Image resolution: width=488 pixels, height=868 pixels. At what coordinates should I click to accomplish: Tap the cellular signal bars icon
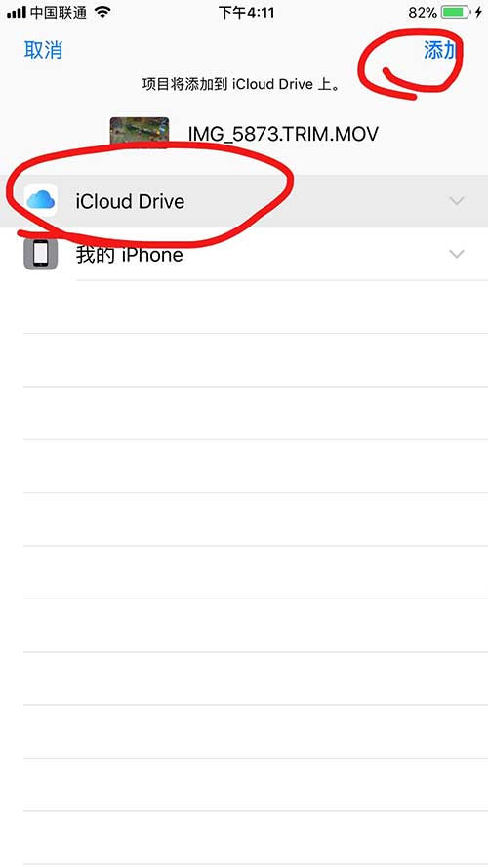click(x=16, y=12)
